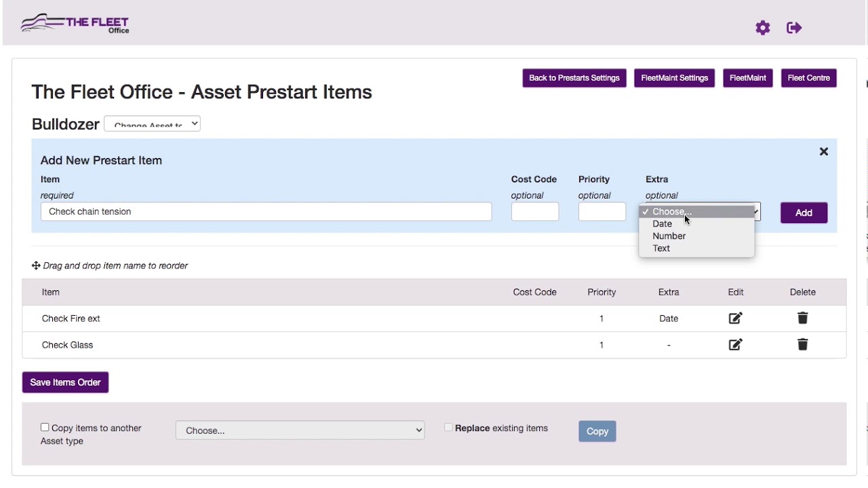Image resolution: width=868 pixels, height=488 pixels.
Task: Click the logout icon in header
Action: (794, 28)
